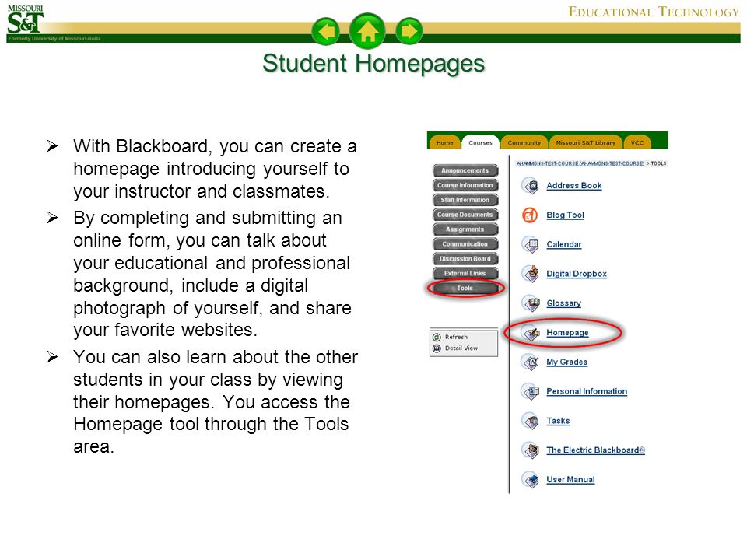This screenshot has width=747, height=560.
Task: Click the green Refresh icon
Action: [437, 337]
